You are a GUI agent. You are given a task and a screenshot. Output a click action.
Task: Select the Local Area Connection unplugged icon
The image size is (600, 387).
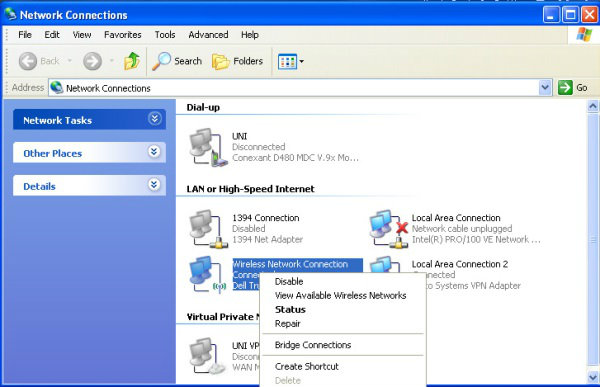[x=388, y=229]
